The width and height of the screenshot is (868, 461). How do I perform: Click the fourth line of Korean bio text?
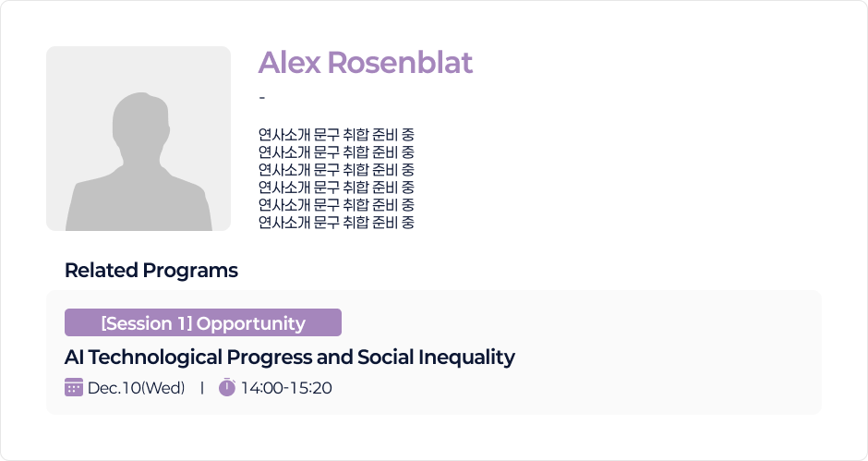pyautogui.click(x=336, y=188)
